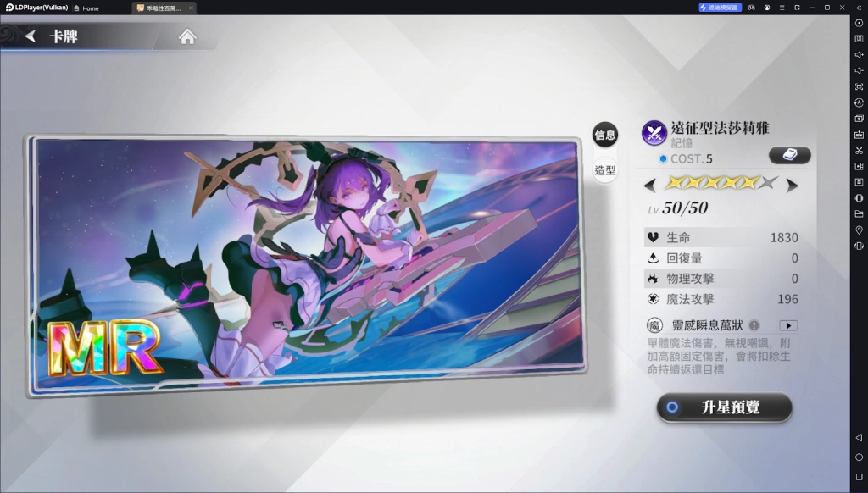Open the LDPlayer hamburger menu
Viewport: 868px width, 493px height.
pos(782,8)
